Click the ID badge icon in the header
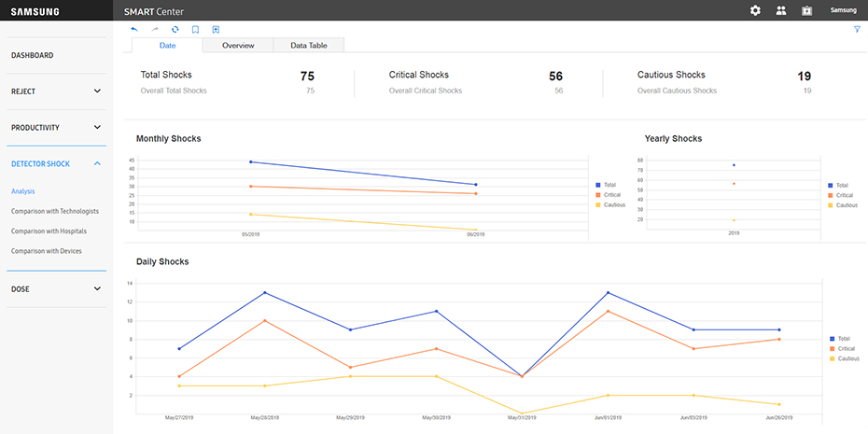The image size is (868, 434). coord(806,10)
